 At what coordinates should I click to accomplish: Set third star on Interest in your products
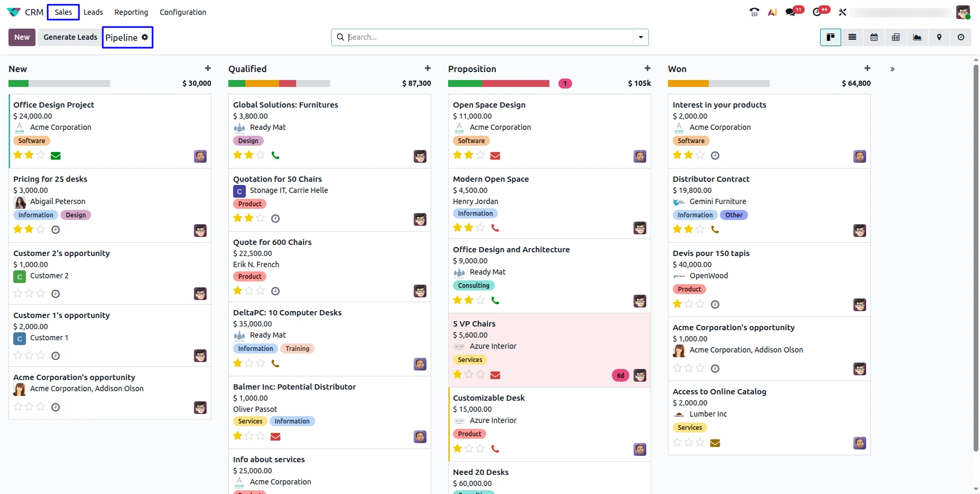[x=700, y=155]
